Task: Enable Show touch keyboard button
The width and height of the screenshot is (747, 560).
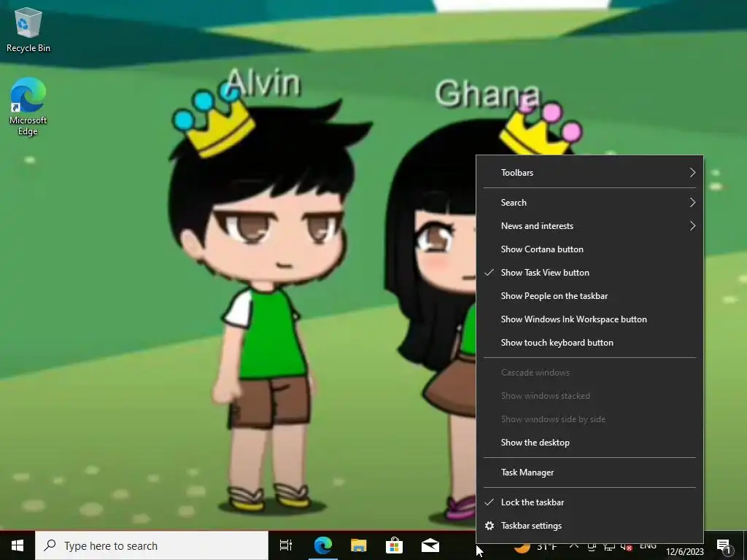Action: click(x=589, y=343)
